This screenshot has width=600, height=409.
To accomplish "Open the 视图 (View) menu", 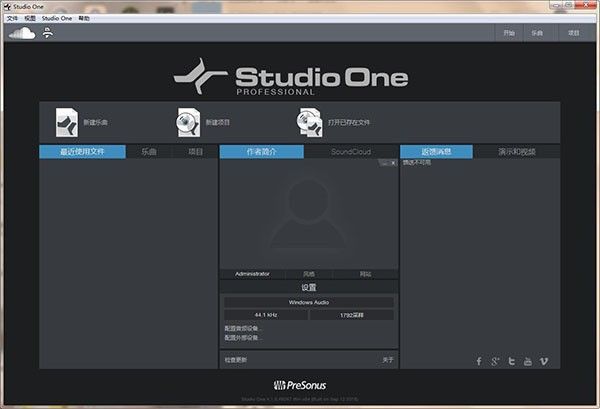I will [30, 18].
